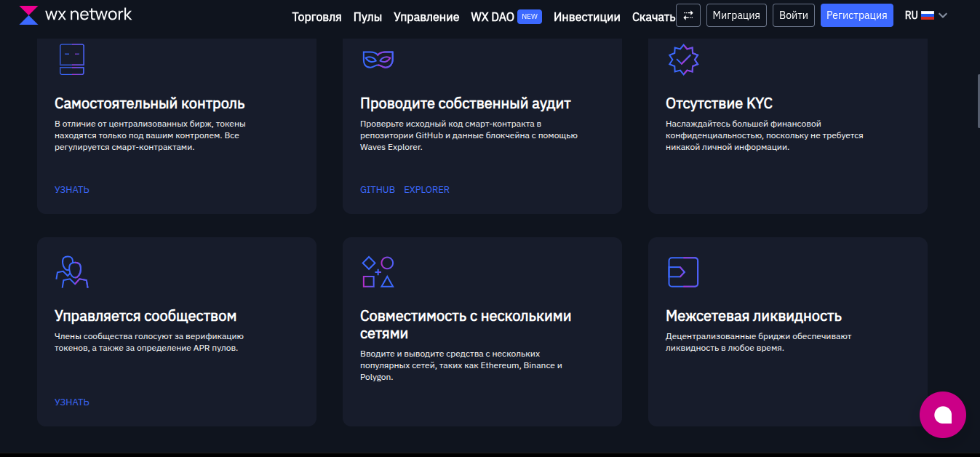Click the self-custody wallet icon
980x457 pixels.
tap(71, 60)
